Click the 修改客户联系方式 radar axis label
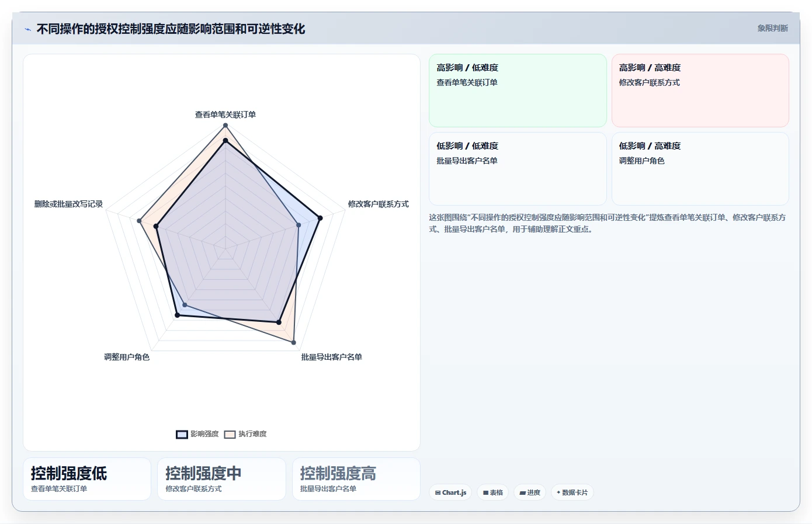Image resolution: width=812 pixels, height=524 pixels. pos(379,204)
